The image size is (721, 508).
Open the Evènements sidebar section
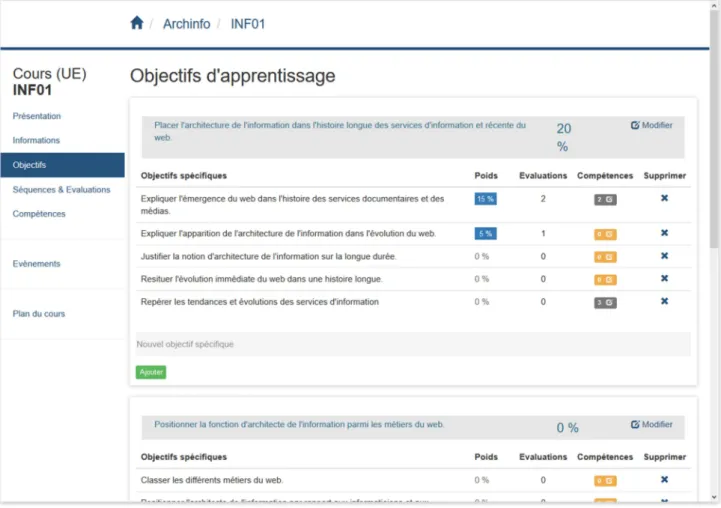[36, 263]
